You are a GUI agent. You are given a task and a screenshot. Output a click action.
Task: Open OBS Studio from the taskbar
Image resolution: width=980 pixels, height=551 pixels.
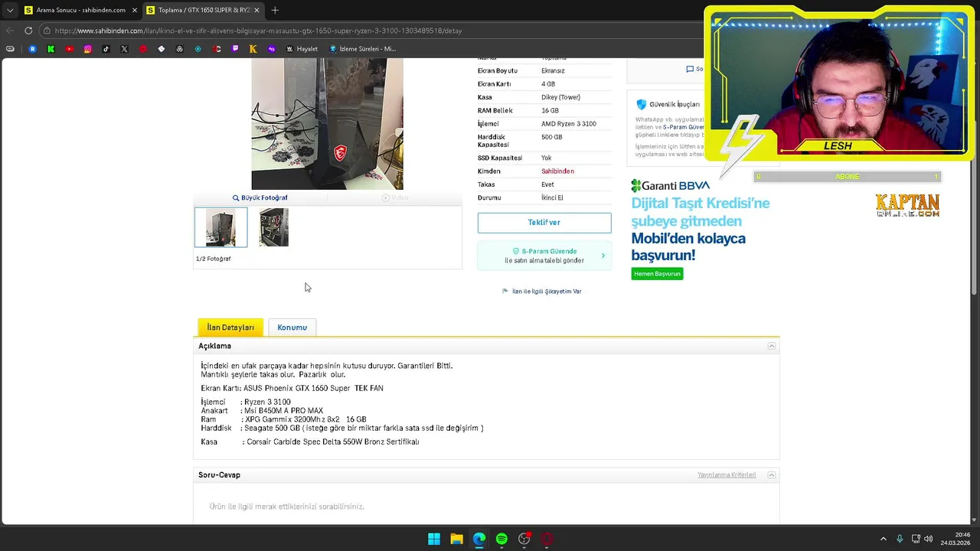click(x=524, y=539)
